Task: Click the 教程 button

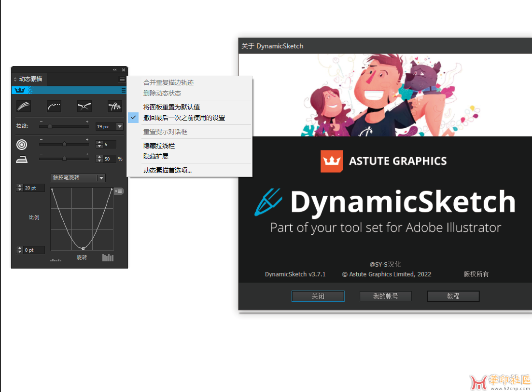Action: point(453,296)
